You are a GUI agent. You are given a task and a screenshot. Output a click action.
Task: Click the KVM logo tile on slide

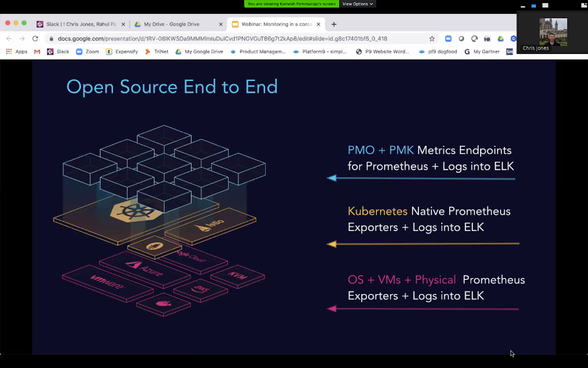[x=237, y=276]
